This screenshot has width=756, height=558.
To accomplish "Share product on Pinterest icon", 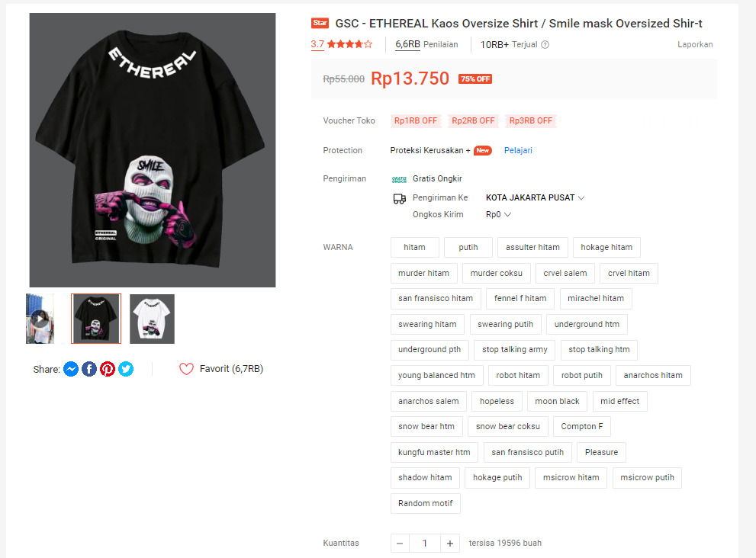I will click(108, 369).
